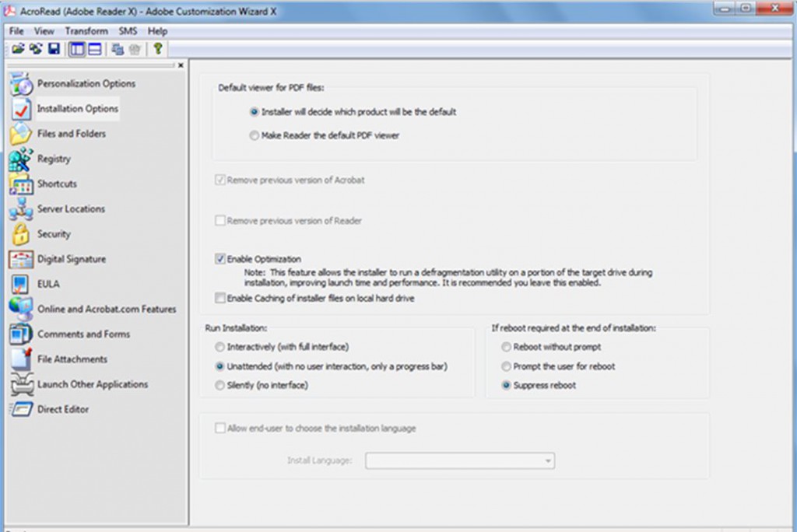The width and height of the screenshot is (797, 532).
Task: Open File Attachments section
Action: (72, 359)
